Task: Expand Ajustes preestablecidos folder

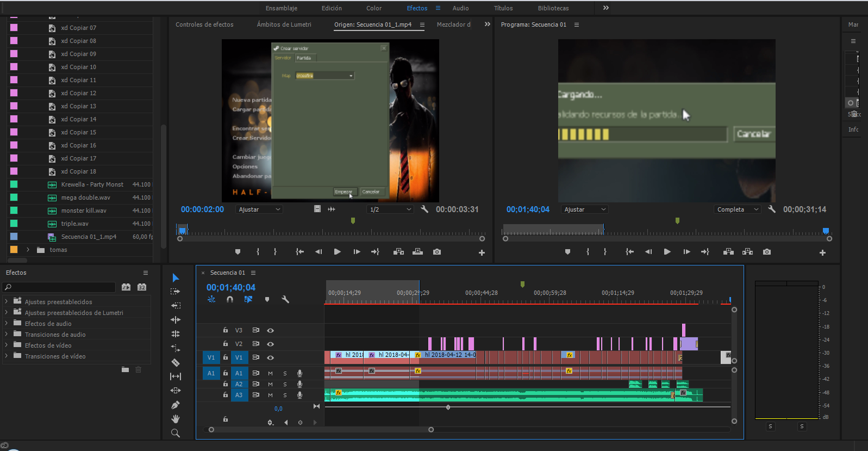Action: 6,301
